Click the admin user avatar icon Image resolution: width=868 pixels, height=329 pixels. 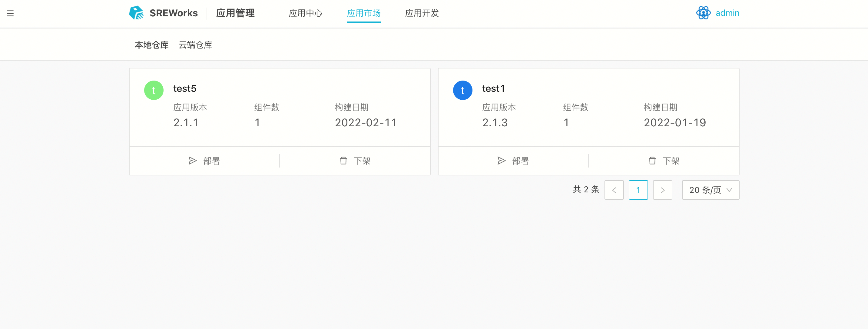point(703,13)
